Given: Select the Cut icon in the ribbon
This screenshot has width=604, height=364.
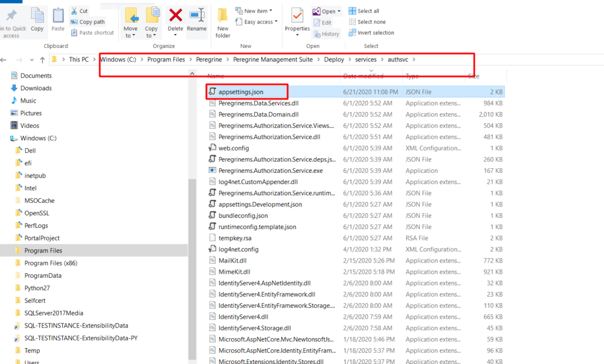Looking at the screenshot, I should 81,11.
